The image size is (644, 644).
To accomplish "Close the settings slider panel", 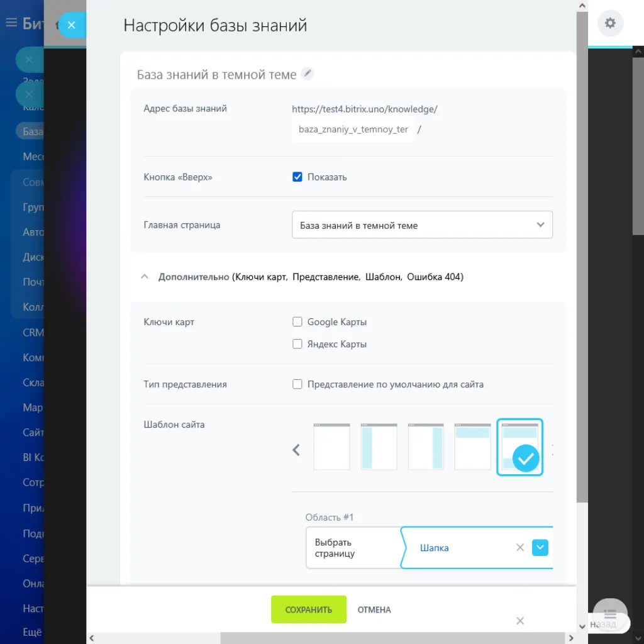I will tap(71, 25).
